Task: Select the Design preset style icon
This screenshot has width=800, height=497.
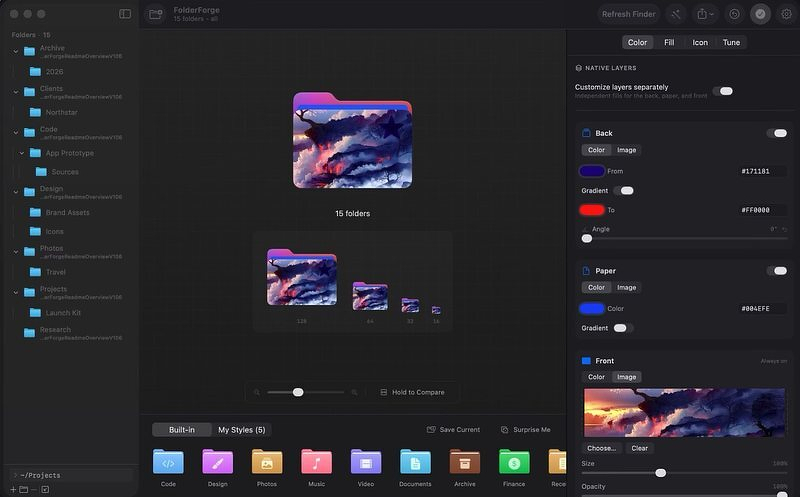Action: coord(218,462)
